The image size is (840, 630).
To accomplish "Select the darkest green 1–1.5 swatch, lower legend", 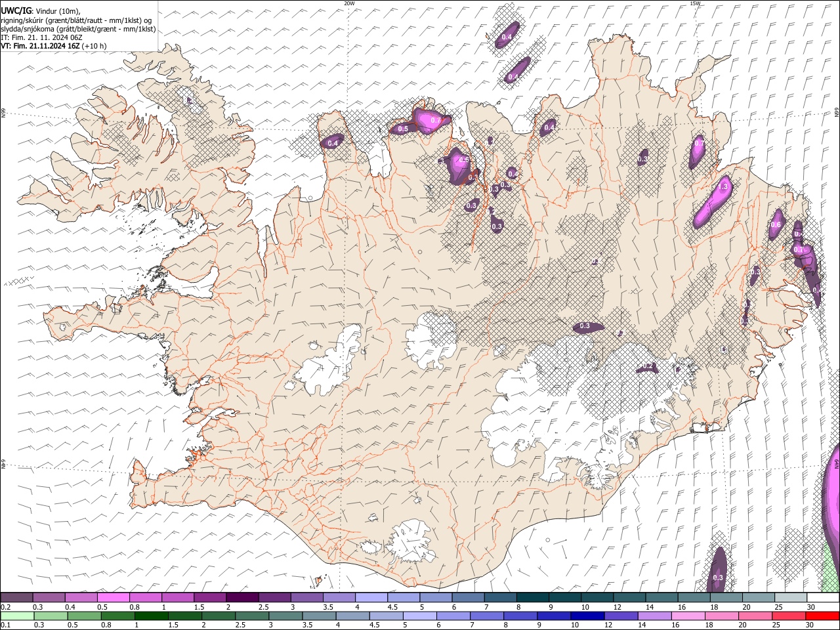I will coord(152,616).
